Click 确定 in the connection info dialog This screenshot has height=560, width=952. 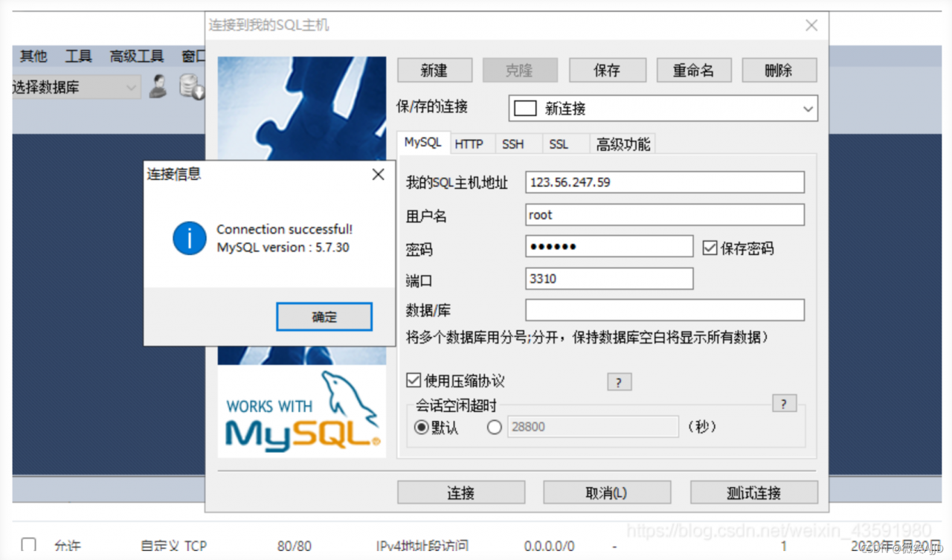pos(324,316)
